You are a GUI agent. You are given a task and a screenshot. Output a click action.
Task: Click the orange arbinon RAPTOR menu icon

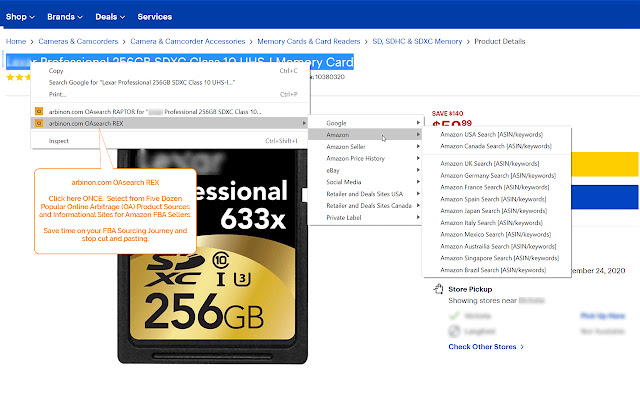pyautogui.click(x=39, y=111)
